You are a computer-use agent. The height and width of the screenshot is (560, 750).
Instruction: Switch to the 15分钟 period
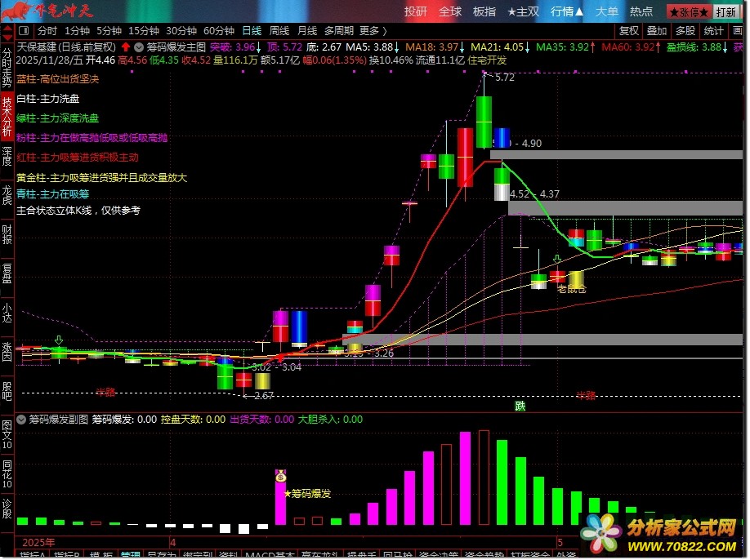click(x=144, y=31)
